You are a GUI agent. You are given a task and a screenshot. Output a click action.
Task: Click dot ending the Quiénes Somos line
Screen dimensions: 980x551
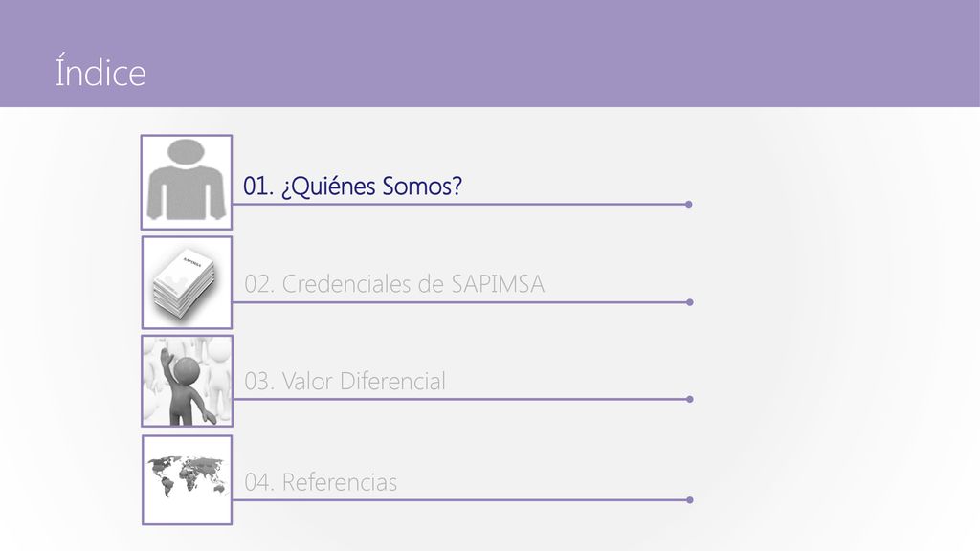click(689, 205)
